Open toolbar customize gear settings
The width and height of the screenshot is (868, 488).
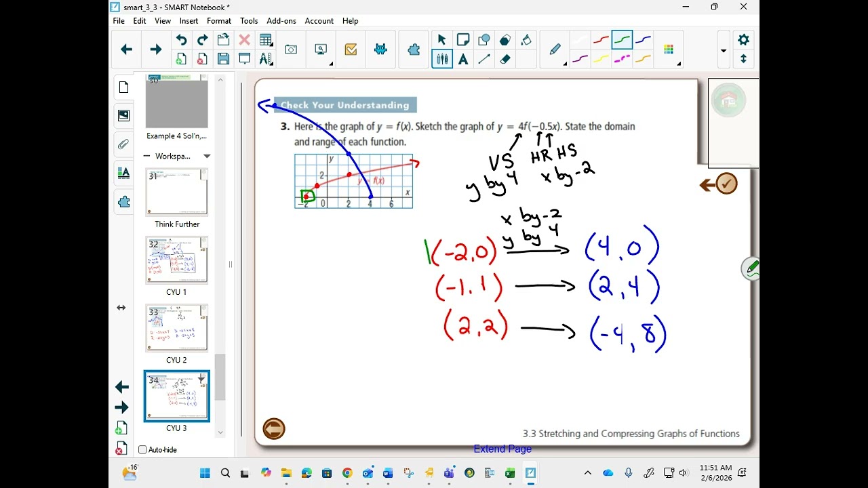point(743,40)
